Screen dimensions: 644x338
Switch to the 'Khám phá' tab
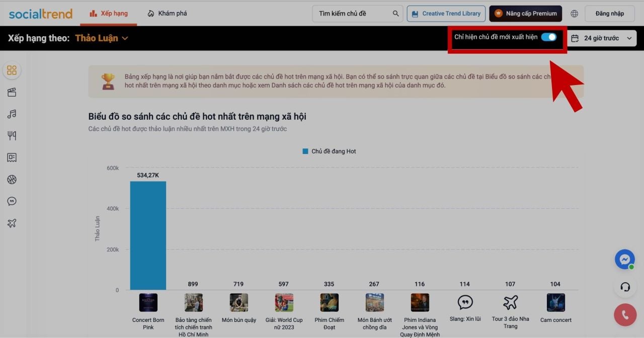167,14
